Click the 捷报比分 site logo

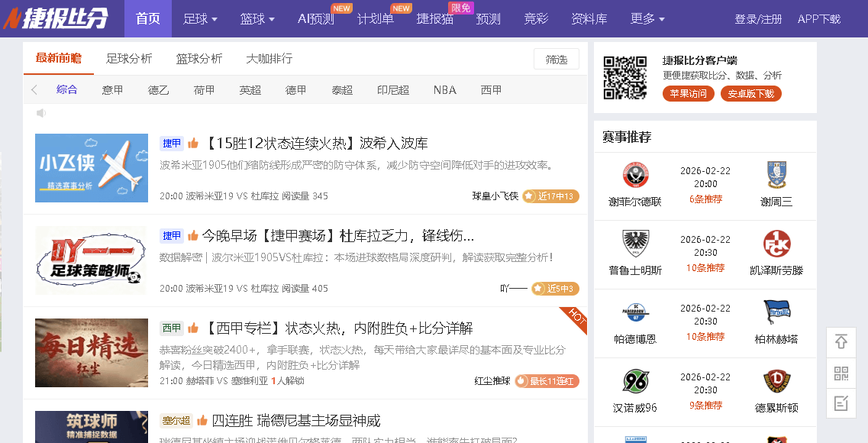(54, 19)
